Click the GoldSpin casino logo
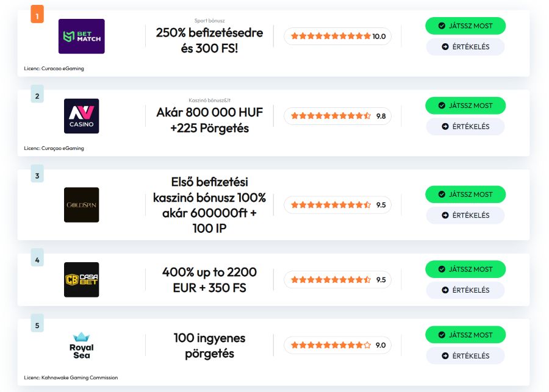 (81, 205)
